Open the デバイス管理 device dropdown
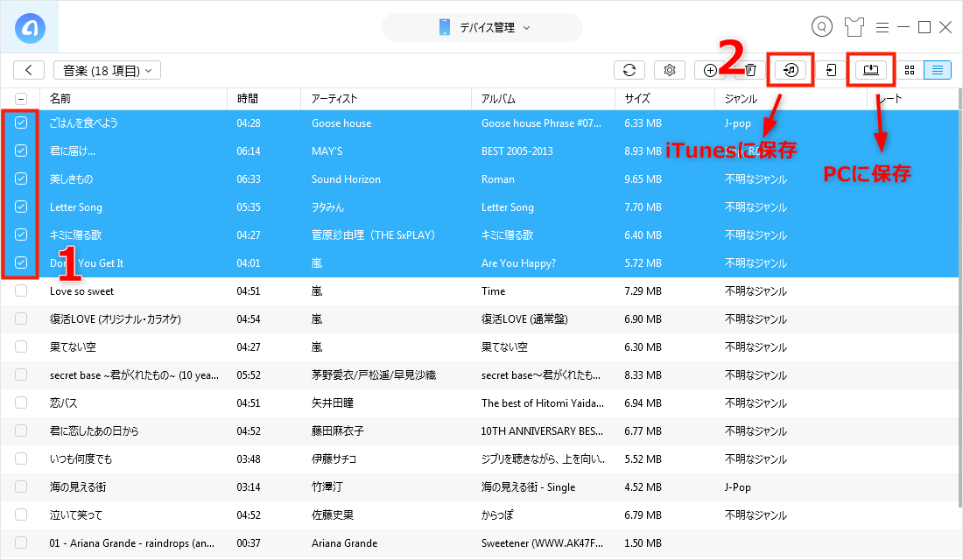963x560 pixels. pyautogui.click(x=482, y=28)
